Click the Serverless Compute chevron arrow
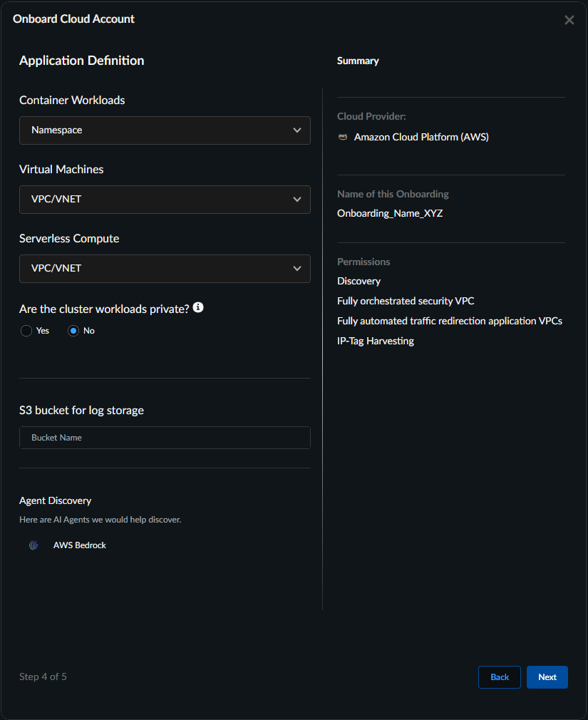588x720 pixels. (x=297, y=269)
